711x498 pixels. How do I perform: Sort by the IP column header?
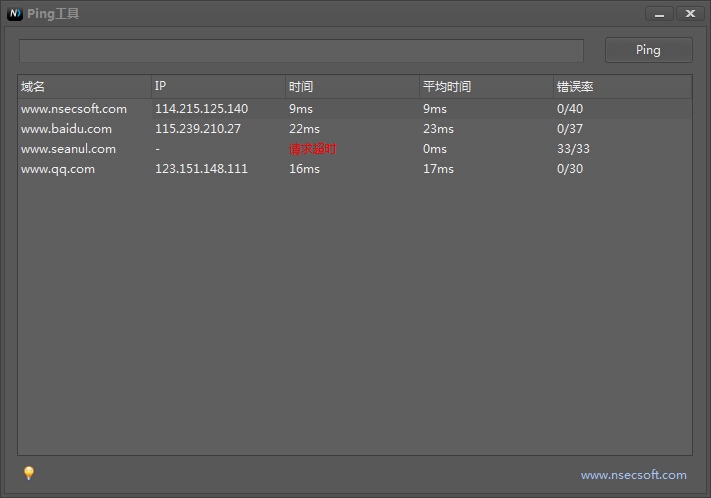point(219,87)
